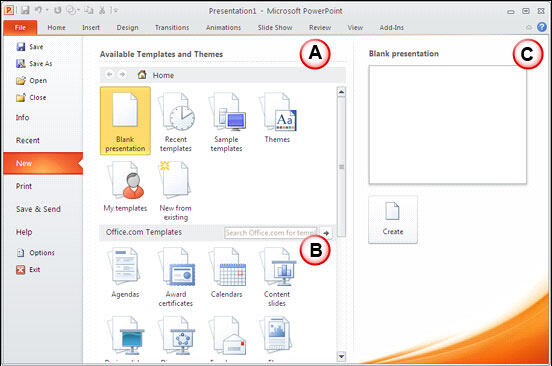Start the Office.com template search with the arrow button

point(326,233)
